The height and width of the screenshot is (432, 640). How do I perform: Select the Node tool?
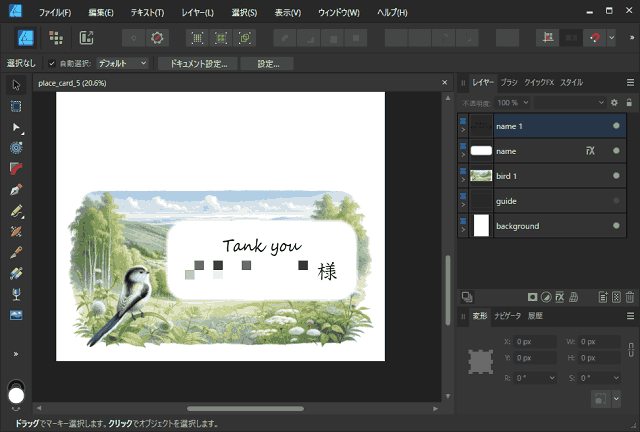[16, 127]
